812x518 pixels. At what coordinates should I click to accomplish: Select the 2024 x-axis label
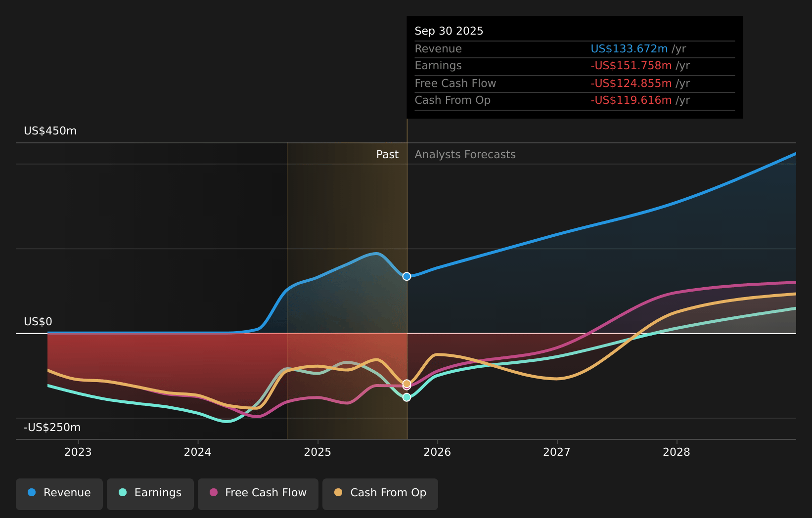[x=198, y=452]
